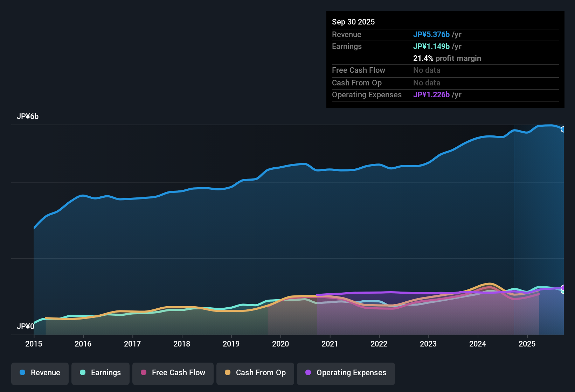
Task: Click the 21.4% profit margin indicator
Action: pos(447,58)
